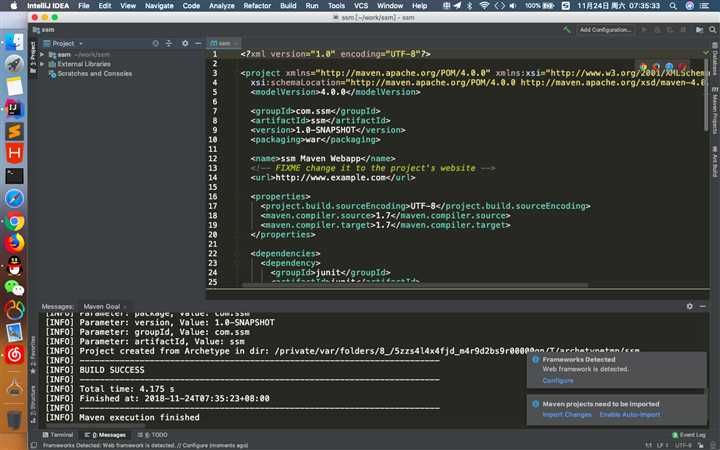
Task: Click the cursor position indicator in status bar
Action: click(648, 445)
